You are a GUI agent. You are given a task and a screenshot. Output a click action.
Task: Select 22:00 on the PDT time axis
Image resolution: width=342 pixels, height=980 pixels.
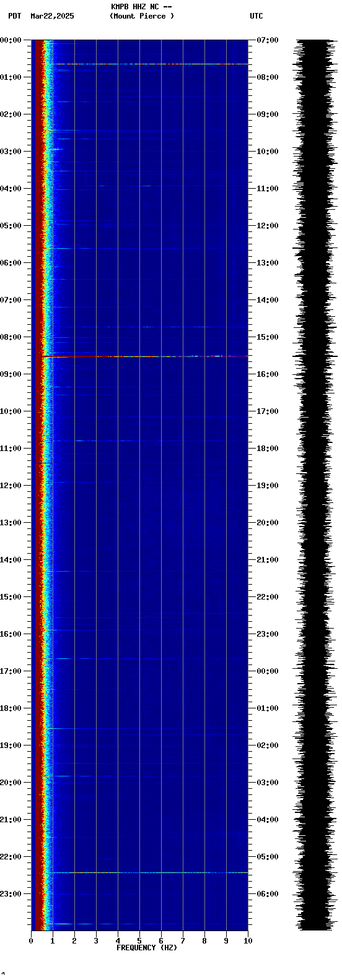click(x=11, y=857)
